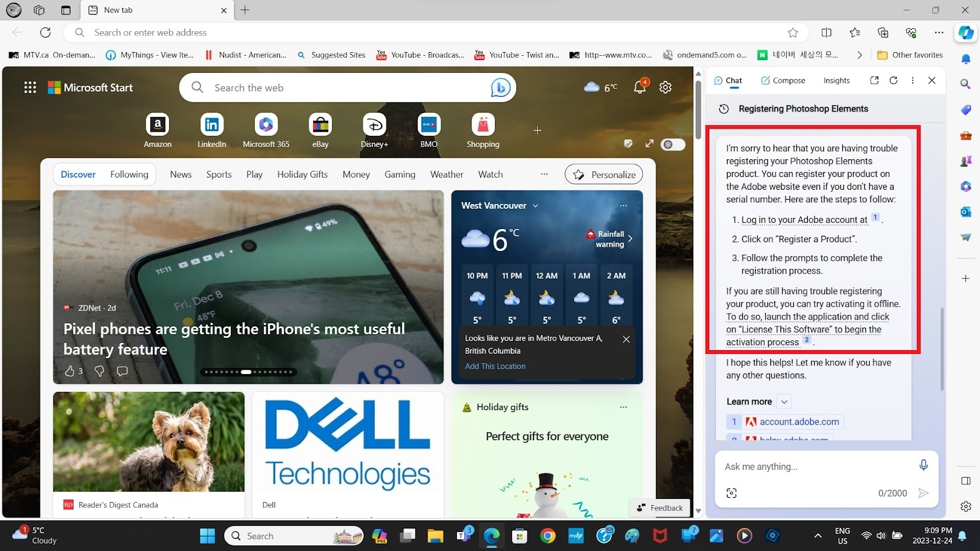Open the Collections icon
This screenshot has width=980, height=551.
(883, 32)
